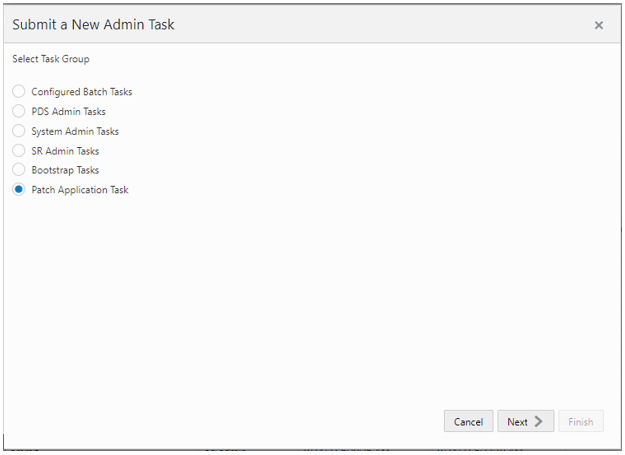The image size is (625, 455).
Task: Choose the System Admin Tasks radio option
Action: (19, 130)
